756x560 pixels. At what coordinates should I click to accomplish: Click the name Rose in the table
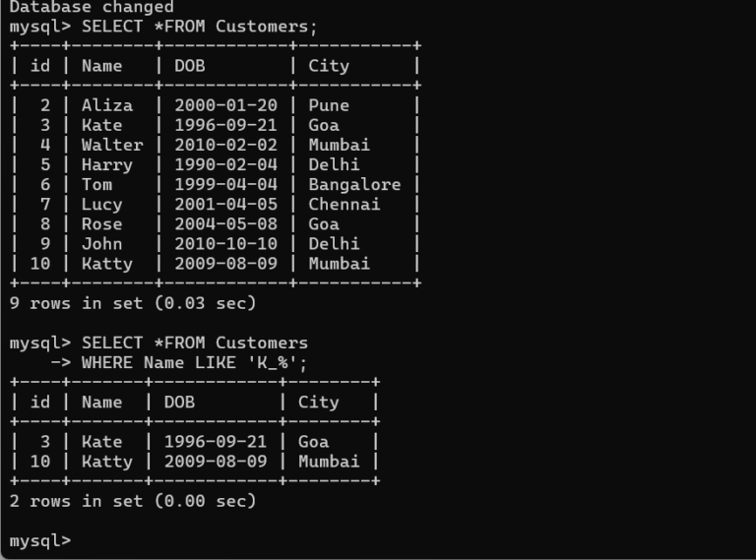[x=101, y=224]
